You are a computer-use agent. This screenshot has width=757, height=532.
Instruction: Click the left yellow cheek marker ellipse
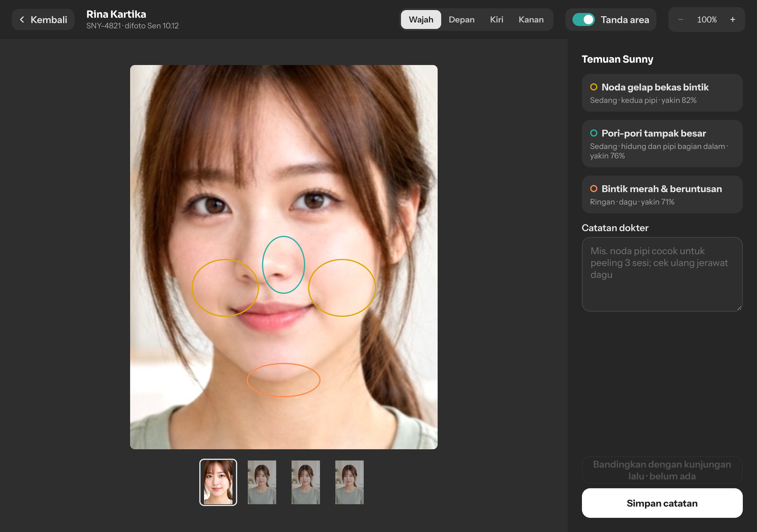click(x=225, y=288)
